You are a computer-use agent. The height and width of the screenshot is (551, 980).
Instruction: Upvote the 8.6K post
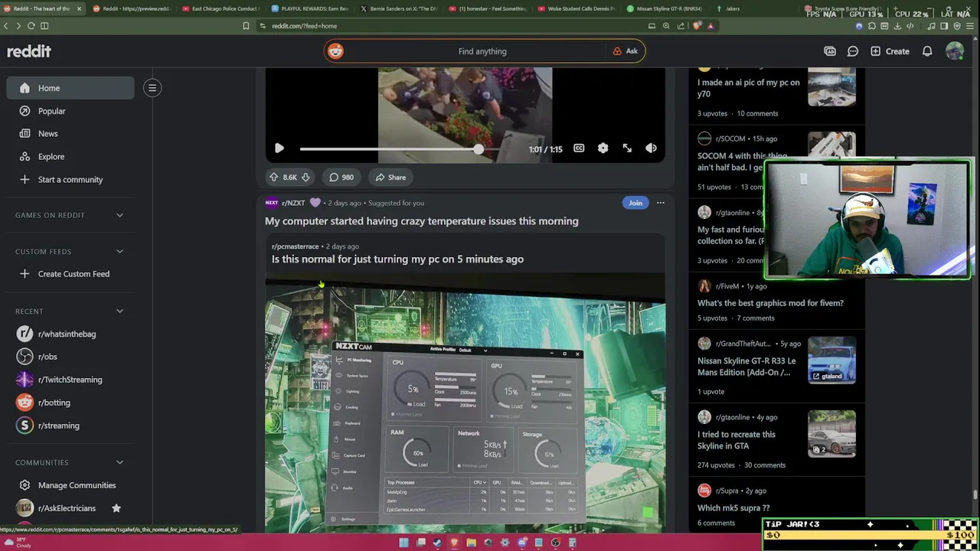(274, 178)
